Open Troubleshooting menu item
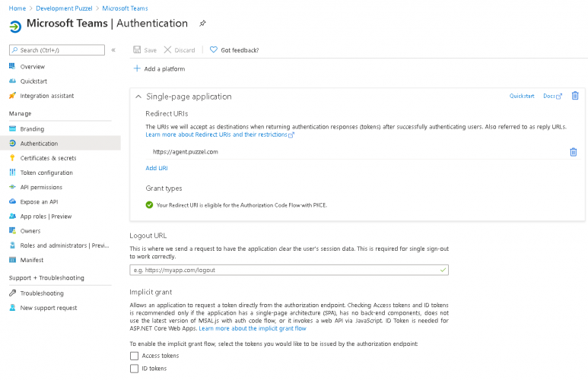Viewport: 588px width, 380px height. coord(42,293)
